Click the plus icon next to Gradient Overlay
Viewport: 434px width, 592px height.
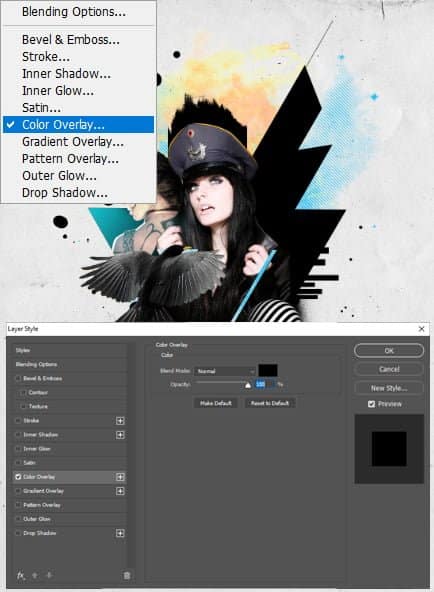120,491
